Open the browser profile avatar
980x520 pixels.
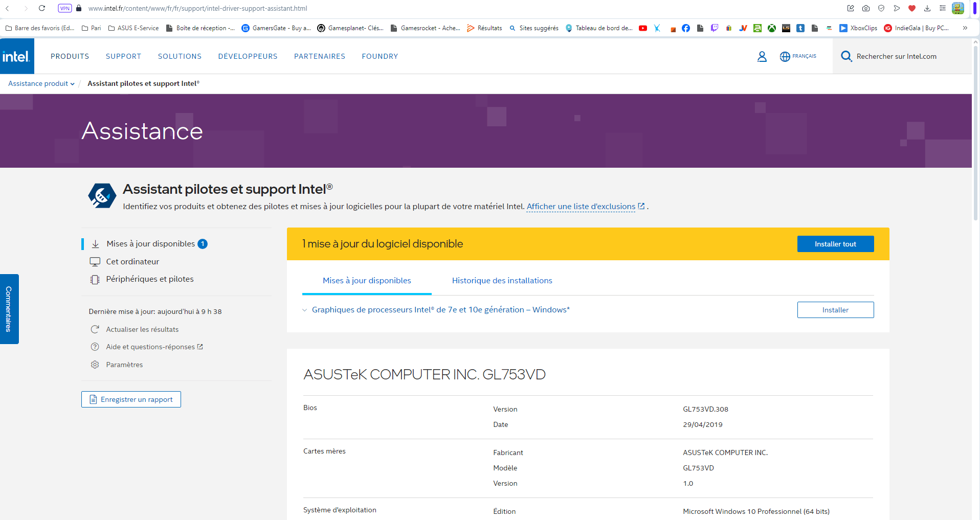(958, 8)
